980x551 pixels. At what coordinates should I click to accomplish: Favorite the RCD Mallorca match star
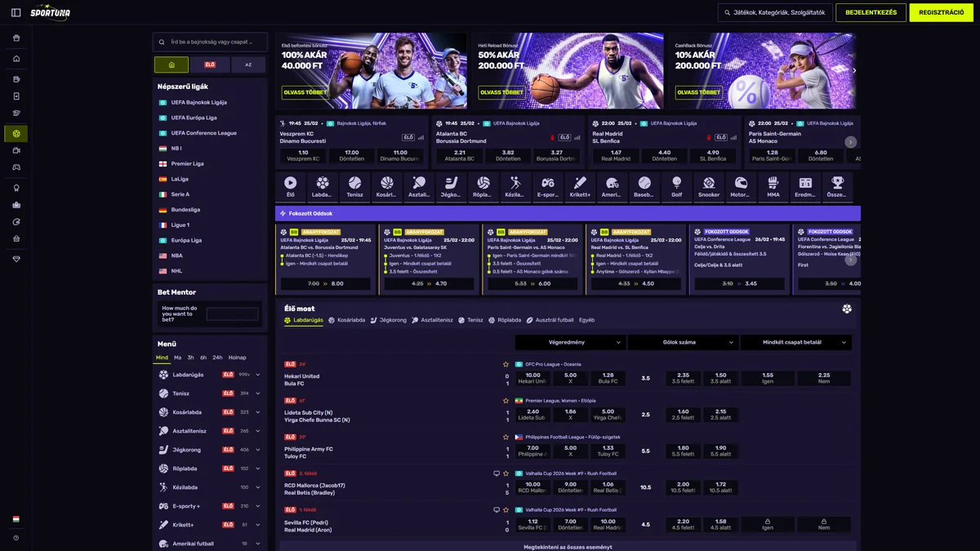click(506, 473)
